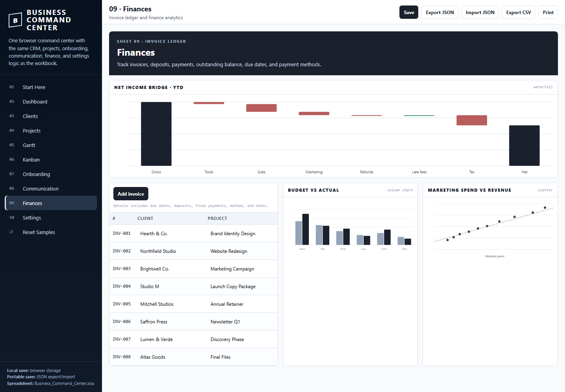Click the Tax bar in waterfall chart
The height and width of the screenshot is (392, 565).
472,120
